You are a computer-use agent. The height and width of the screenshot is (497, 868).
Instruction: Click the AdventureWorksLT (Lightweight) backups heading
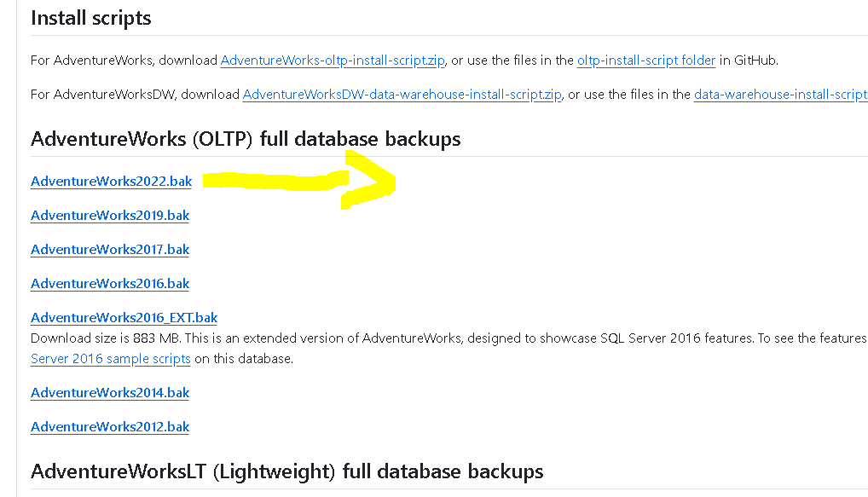[x=286, y=471]
